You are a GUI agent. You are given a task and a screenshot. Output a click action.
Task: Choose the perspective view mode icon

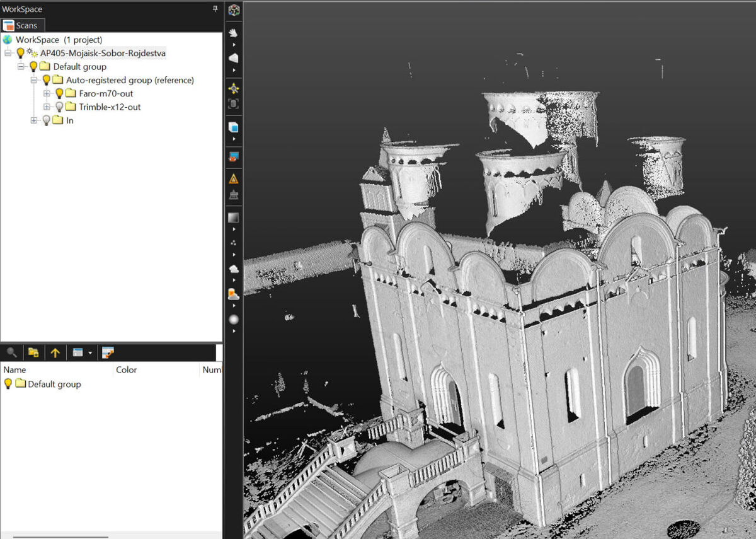pyautogui.click(x=234, y=58)
